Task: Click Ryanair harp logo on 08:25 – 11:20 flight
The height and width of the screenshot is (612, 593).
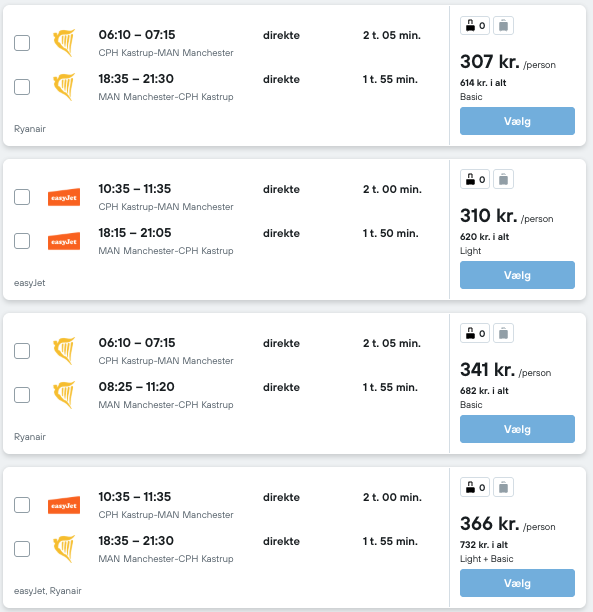Action: point(64,395)
